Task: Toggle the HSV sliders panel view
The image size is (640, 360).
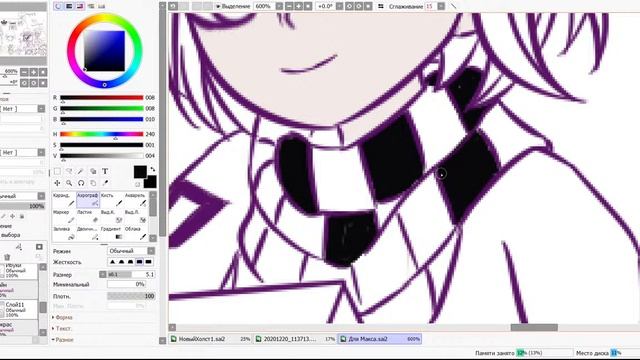Action: pos(80,6)
